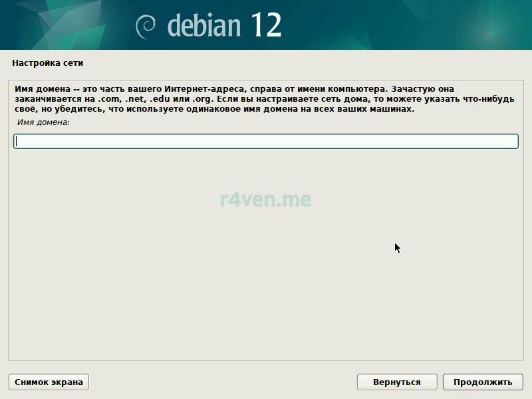This screenshot has width=532, height=399.
Task: Click the r4ven.me watermark text
Action: coord(265,199)
